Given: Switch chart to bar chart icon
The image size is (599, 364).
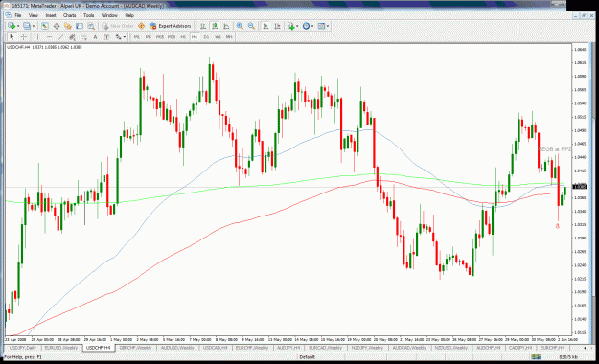Looking at the screenshot, I should 203,26.
